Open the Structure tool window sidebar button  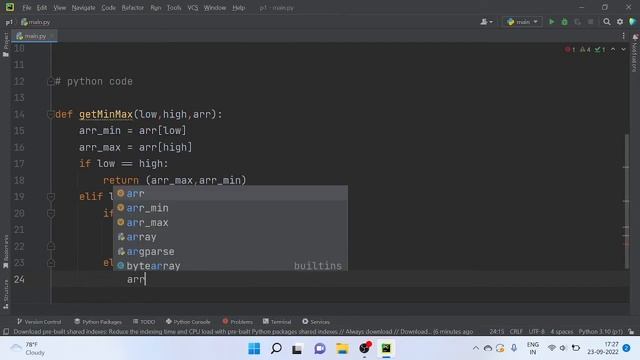[6, 294]
